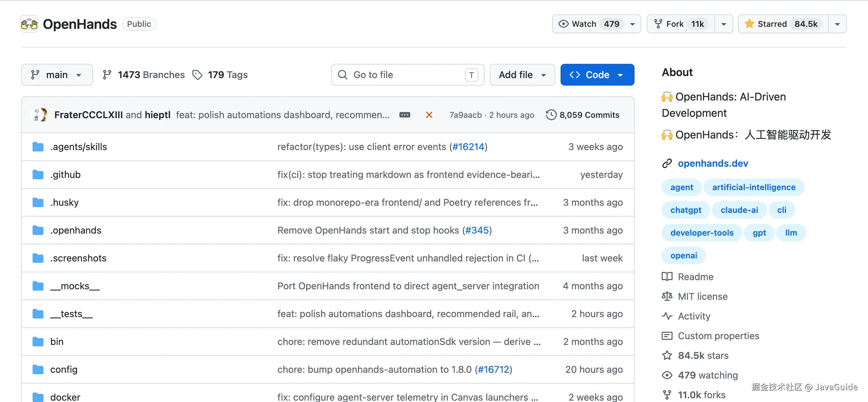Click the folder icon for .agents/skills

pos(38,147)
